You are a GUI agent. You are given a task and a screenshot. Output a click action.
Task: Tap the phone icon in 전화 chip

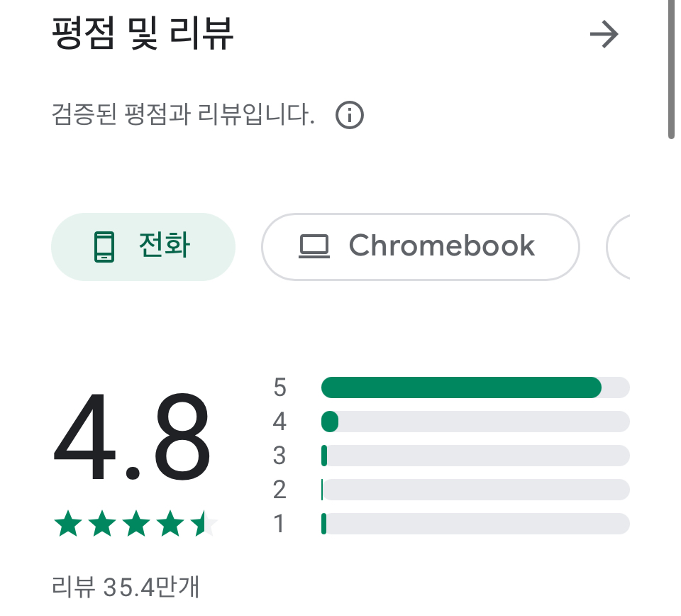point(104,247)
